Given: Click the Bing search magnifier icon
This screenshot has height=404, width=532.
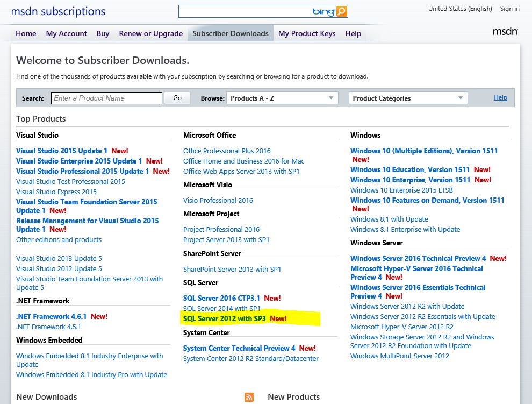Looking at the screenshot, I should (341, 11).
